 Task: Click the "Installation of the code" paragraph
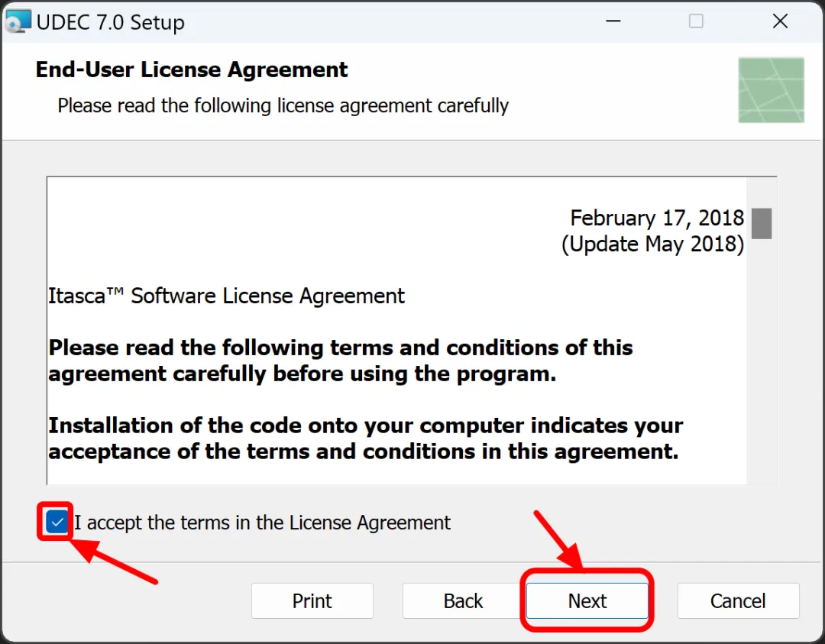click(364, 438)
